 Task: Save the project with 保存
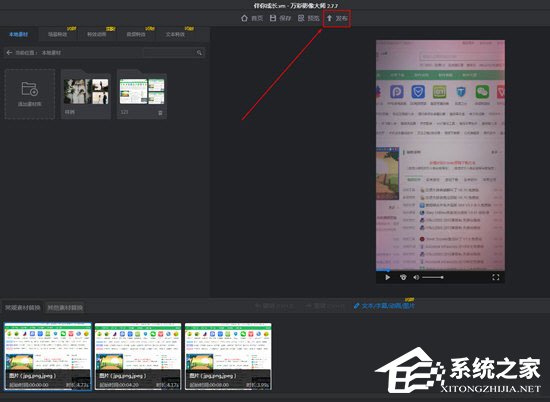click(x=280, y=18)
